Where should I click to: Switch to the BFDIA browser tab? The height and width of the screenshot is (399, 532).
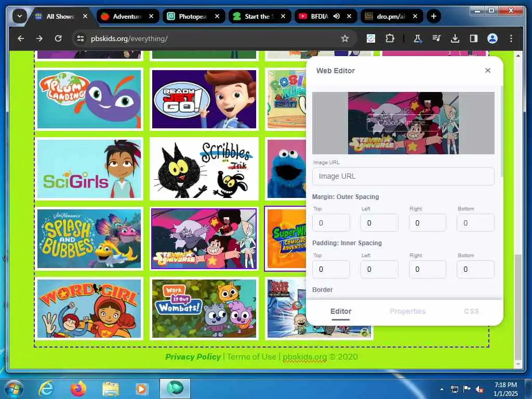(325, 16)
